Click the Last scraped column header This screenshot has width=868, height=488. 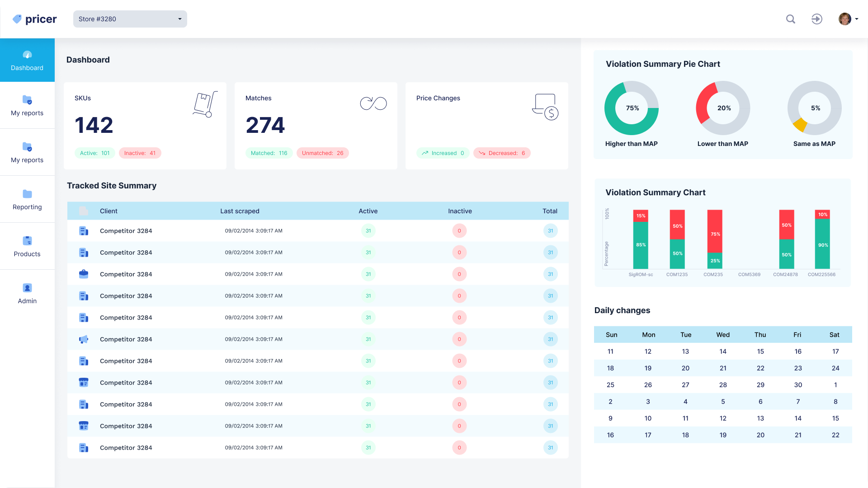tap(240, 211)
